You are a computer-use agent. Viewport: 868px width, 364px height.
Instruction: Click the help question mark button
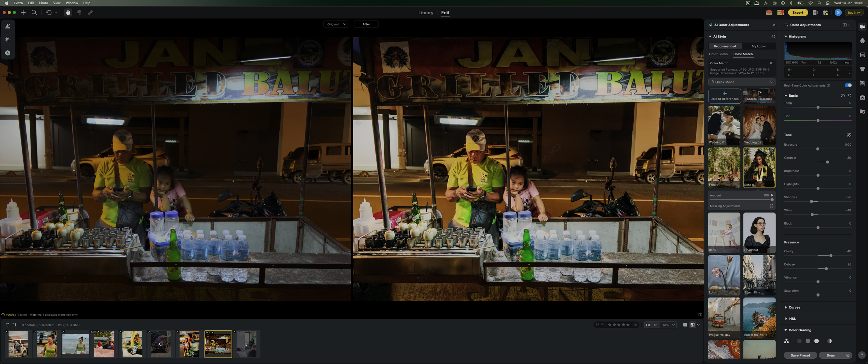coord(862,355)
